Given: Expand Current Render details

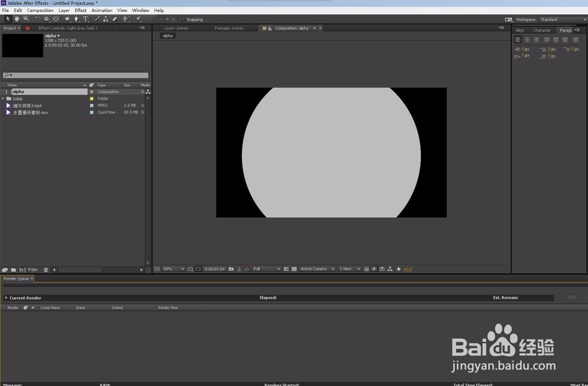Looking at the screenshot, I should pos(6,298).
